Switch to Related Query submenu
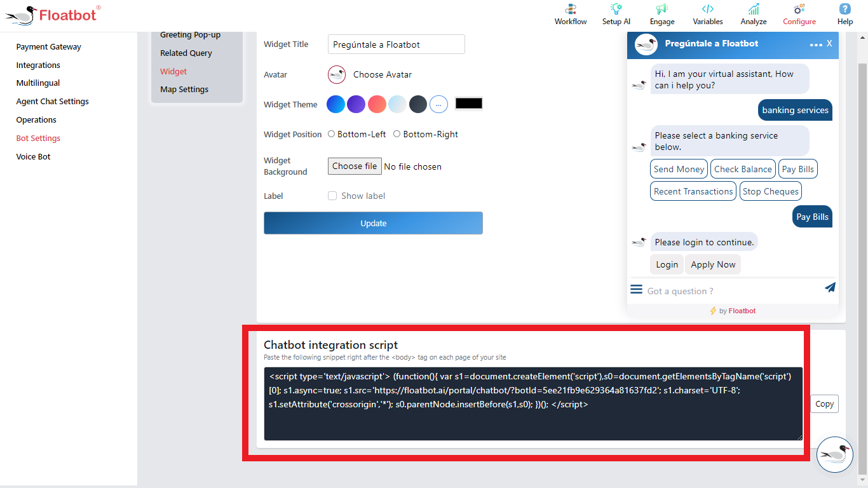 [186, 53]
